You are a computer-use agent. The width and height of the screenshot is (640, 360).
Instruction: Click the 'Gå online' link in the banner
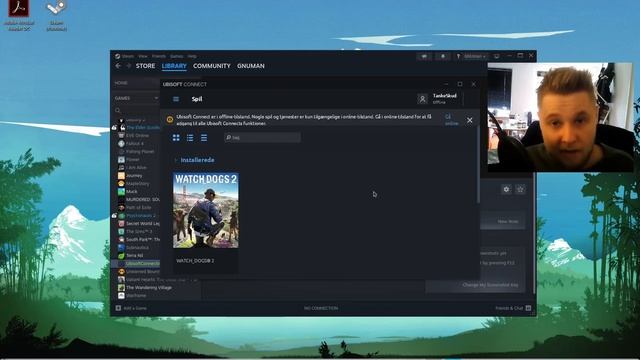tap(451, 120)
